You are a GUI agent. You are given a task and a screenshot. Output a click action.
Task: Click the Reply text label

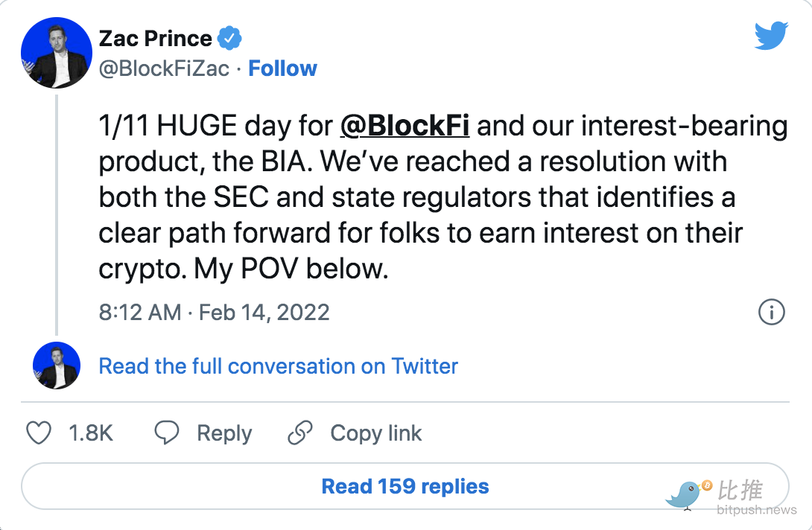click(x=224, y=433)
